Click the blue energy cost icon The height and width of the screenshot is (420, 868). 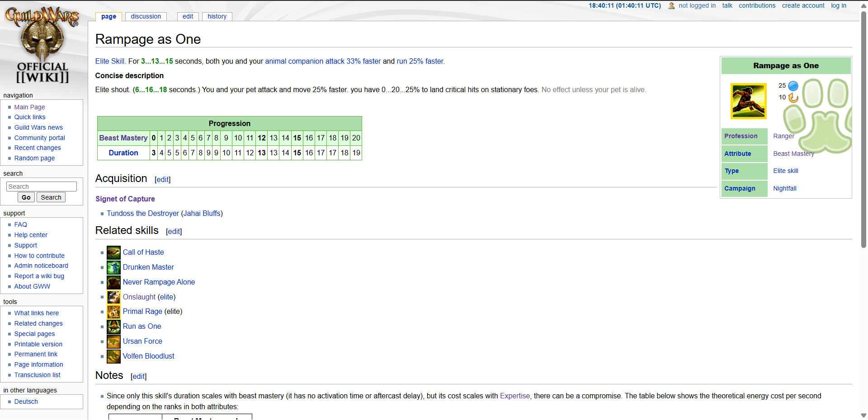(793, 86)
